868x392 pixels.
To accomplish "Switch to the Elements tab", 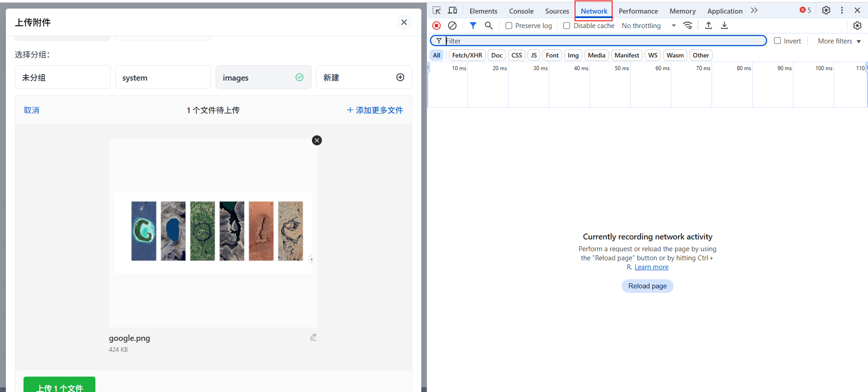I will [483, 11].
